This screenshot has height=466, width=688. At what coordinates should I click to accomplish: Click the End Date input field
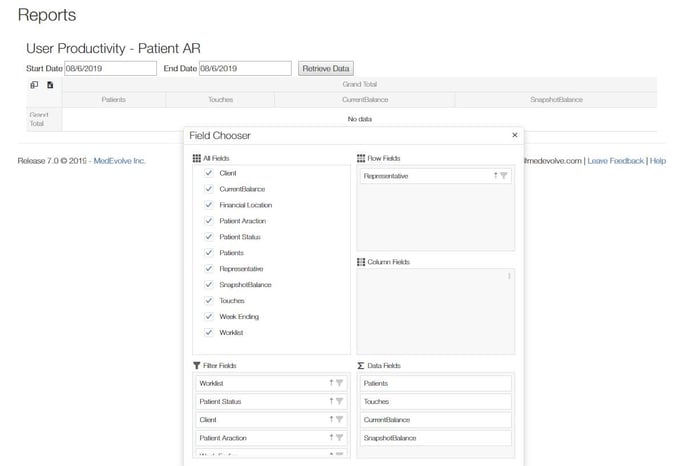pos(244,68)
